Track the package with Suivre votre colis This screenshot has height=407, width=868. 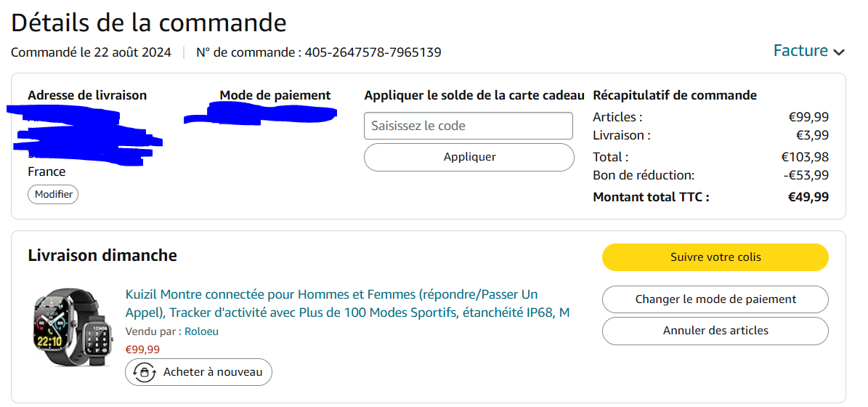(x=715, y=257)
